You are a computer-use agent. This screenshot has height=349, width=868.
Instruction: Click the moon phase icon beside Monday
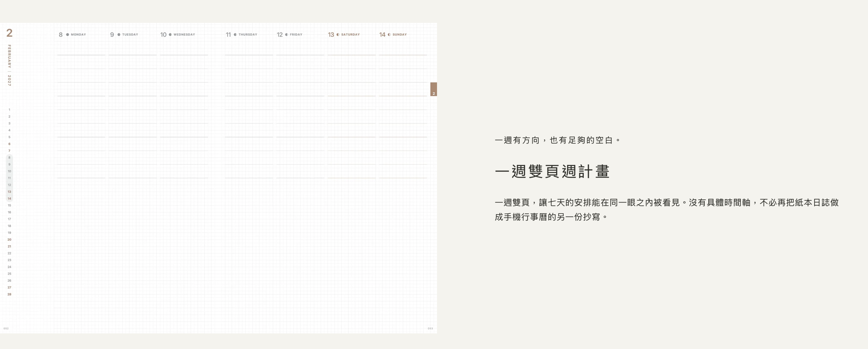tap(67, 35)
